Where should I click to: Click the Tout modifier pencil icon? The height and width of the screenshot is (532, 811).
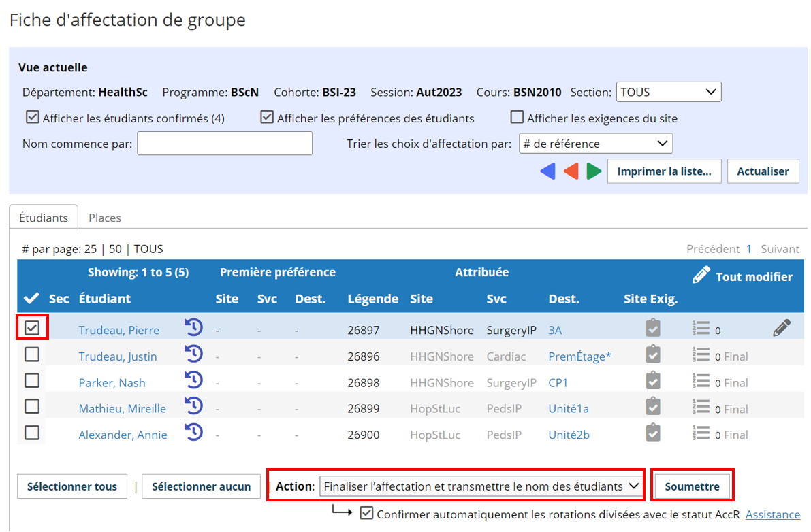tap(701, 275)
